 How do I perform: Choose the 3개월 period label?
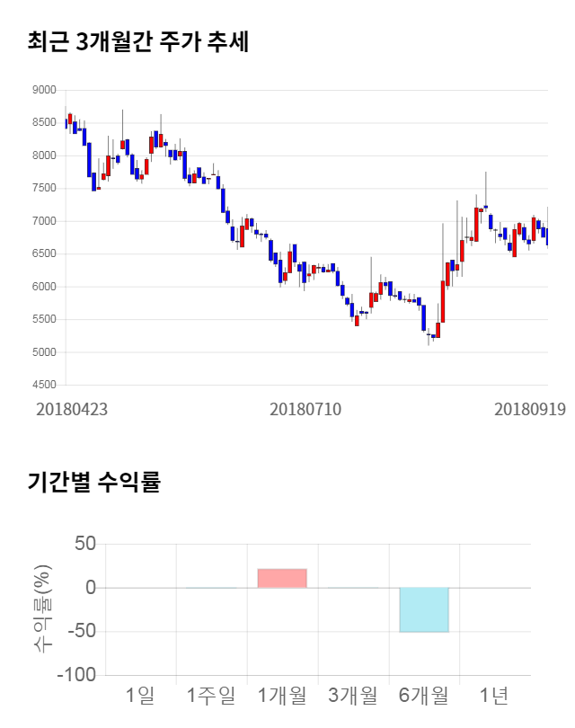353,695
